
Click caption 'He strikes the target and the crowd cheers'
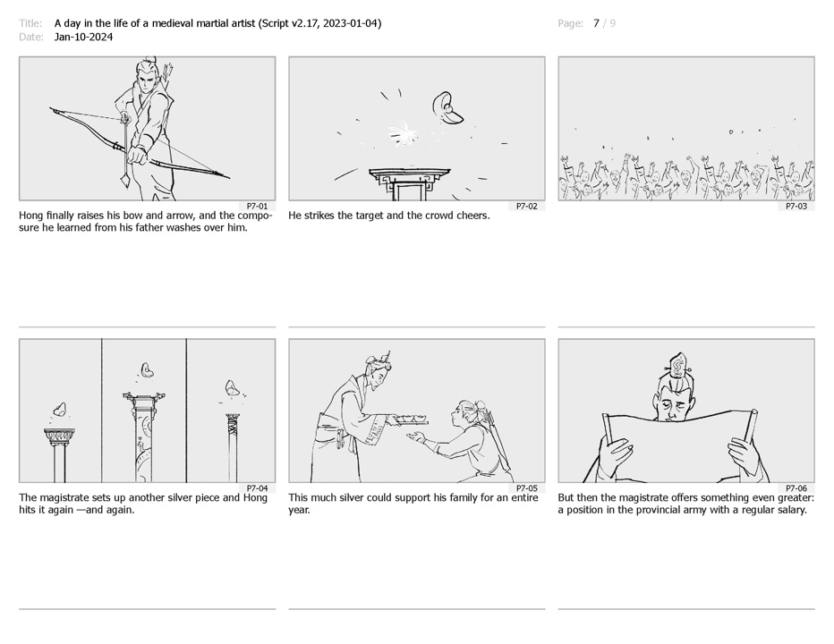point(388,216)
